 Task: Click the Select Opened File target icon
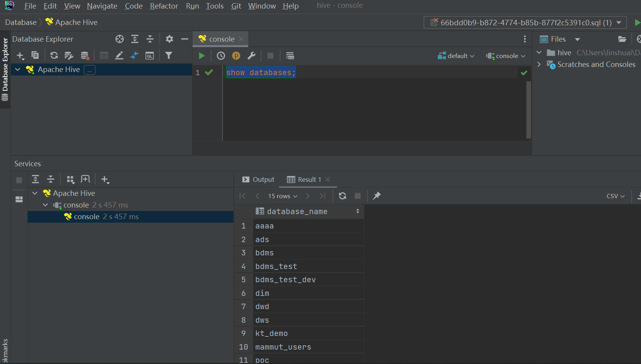pyautogui.click(x=120, y=39)
